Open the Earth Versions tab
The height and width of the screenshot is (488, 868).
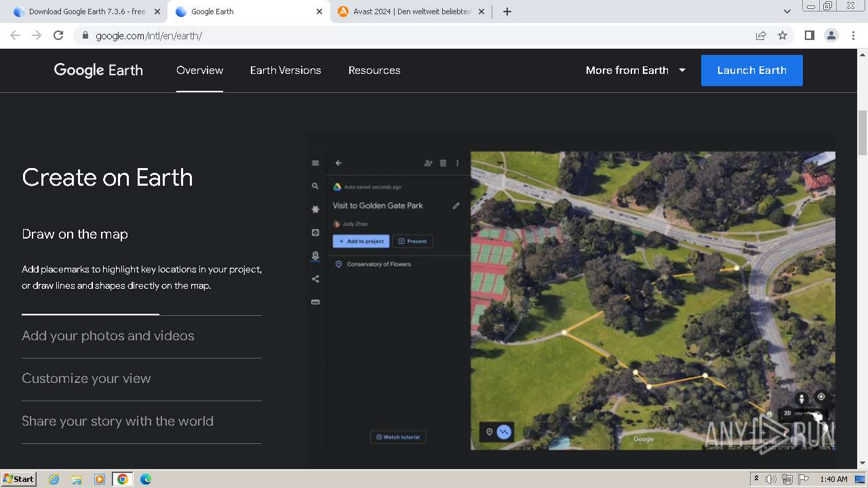coord(285,70)
